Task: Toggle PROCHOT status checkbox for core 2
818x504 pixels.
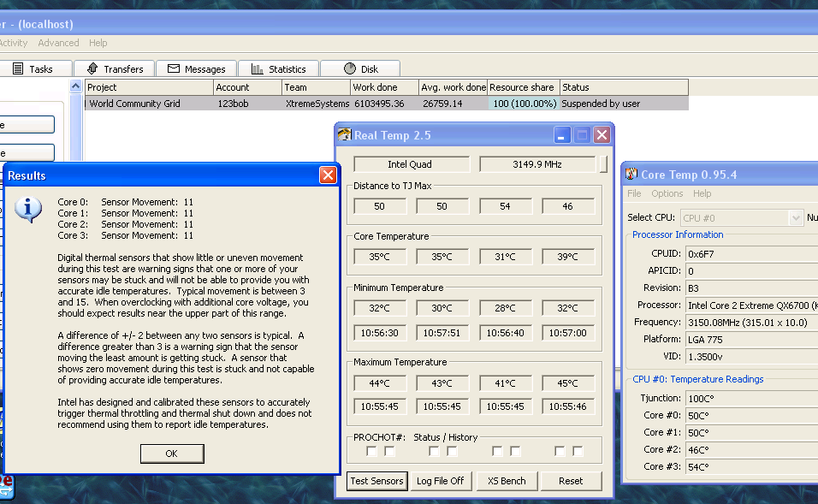Action: coord(497,451)
